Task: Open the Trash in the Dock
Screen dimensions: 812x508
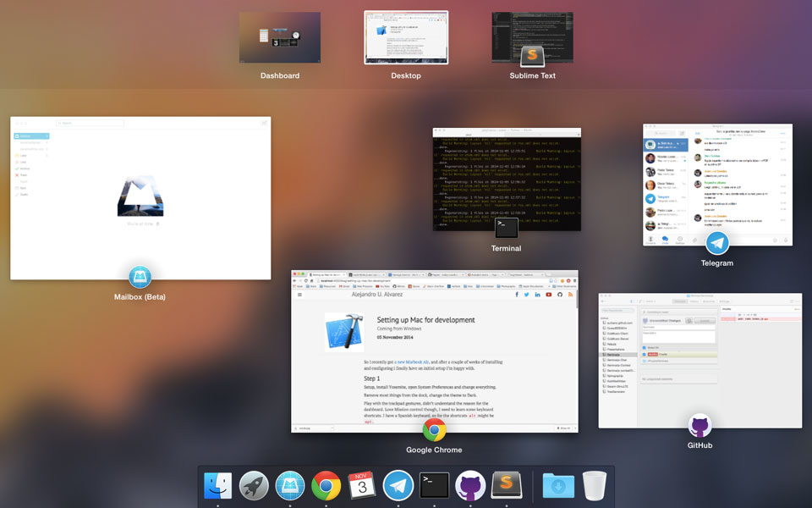Action: [594, 486]
